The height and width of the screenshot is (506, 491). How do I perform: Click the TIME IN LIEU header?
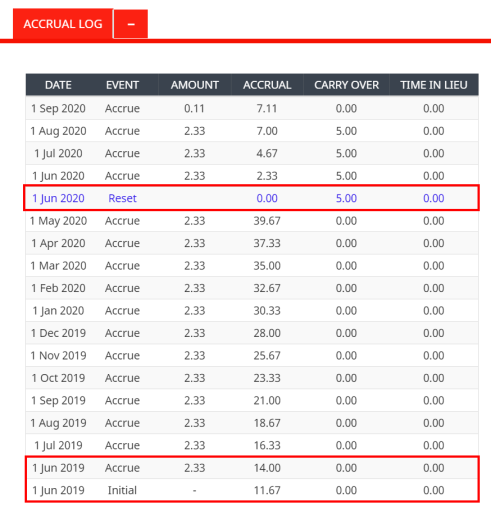pyautogui.click(x=434, y=85)
